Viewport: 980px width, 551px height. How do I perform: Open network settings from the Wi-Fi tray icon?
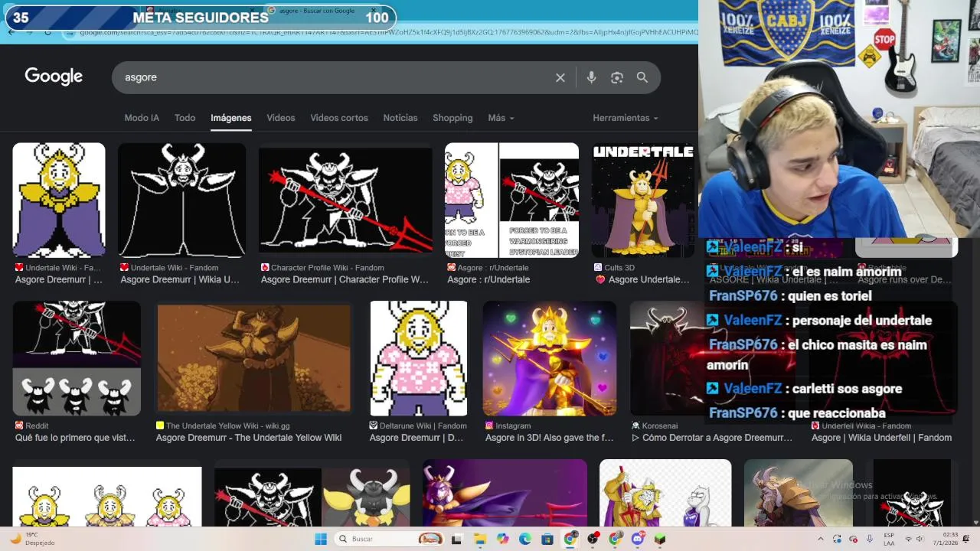[908, 539]
